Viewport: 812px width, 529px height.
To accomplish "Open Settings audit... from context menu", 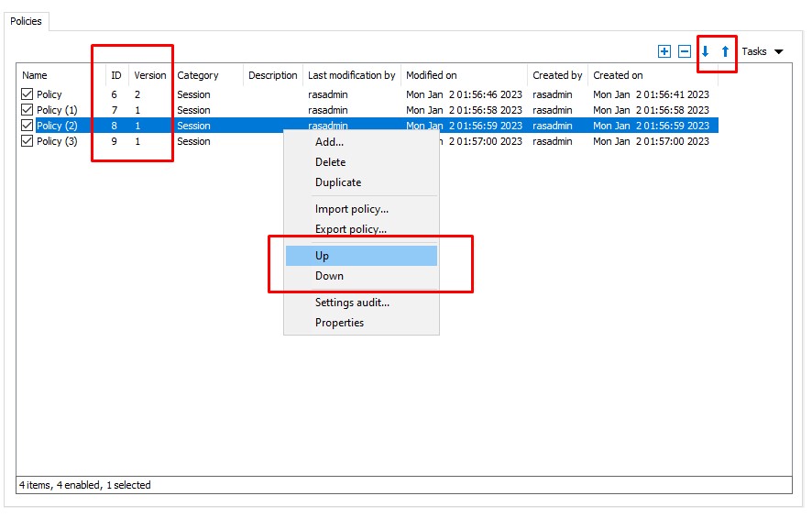I will click(x=353, y=303).
